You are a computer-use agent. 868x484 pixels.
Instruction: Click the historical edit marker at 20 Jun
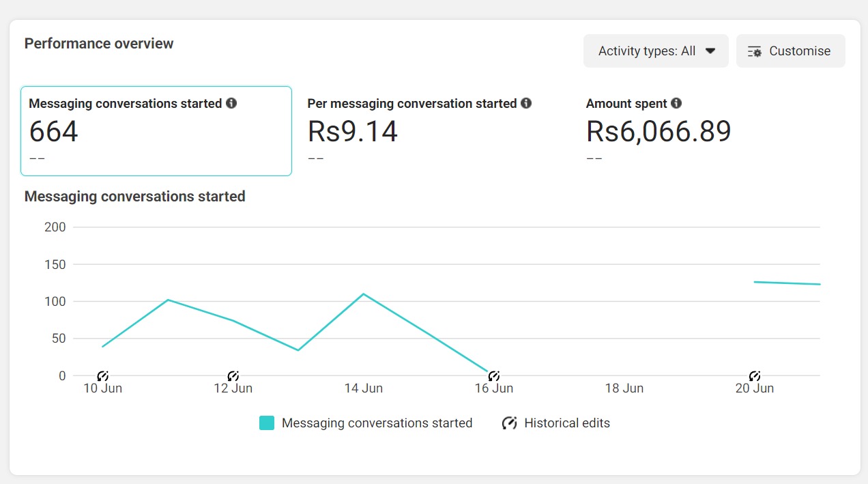(x=755, y=376)
